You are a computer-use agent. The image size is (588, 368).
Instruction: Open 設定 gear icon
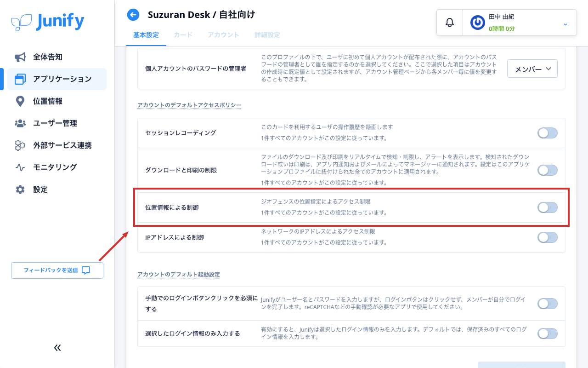point(20,190)
